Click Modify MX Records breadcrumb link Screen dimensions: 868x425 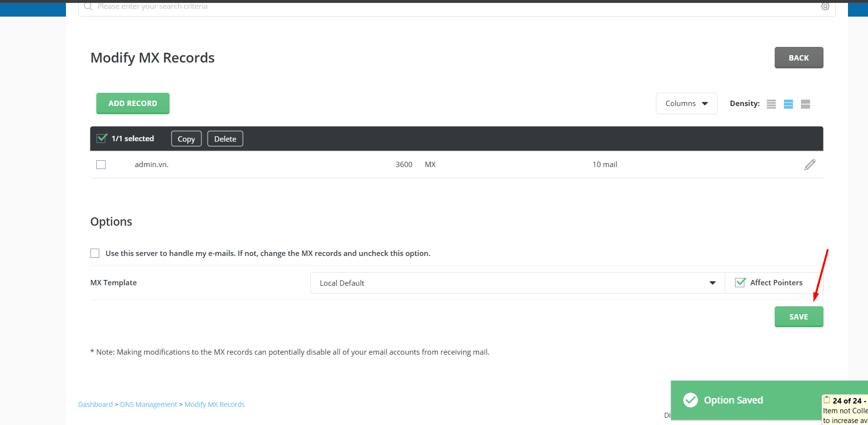coord(215,404)
